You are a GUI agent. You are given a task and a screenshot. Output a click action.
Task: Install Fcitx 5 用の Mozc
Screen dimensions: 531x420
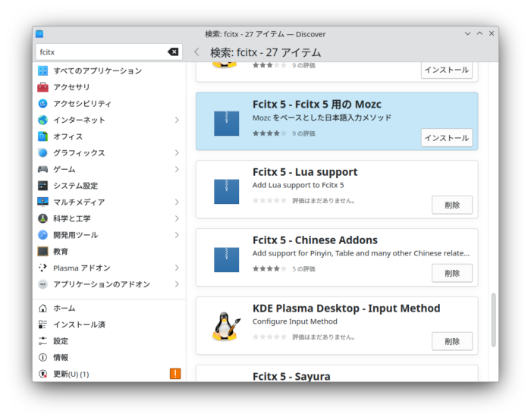coord(447,138)
